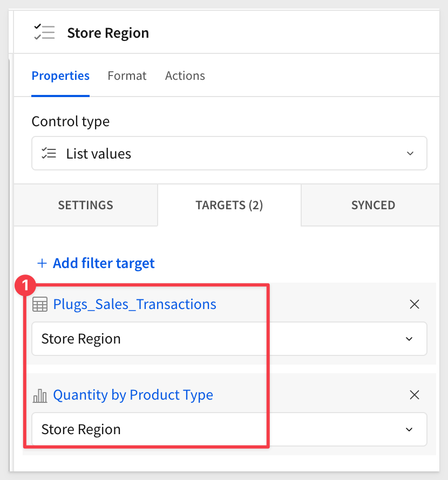Screen dimensions: 448x480
Task: Open the Actions tab
Action: (x=185, y=76)
